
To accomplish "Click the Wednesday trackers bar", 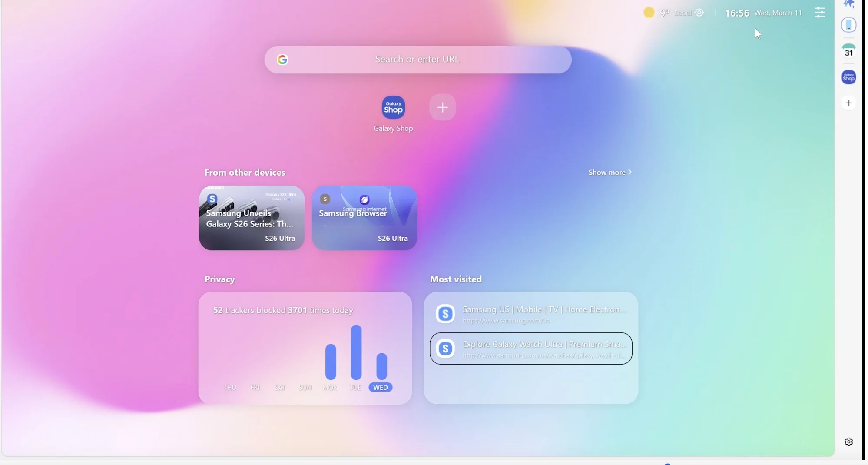I will click(381, 366).
